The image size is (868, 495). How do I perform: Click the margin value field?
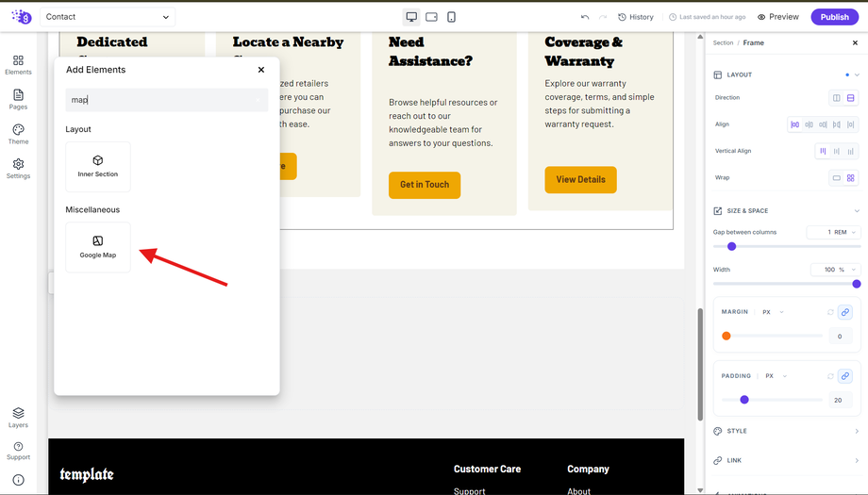click(x=840, y=337)
